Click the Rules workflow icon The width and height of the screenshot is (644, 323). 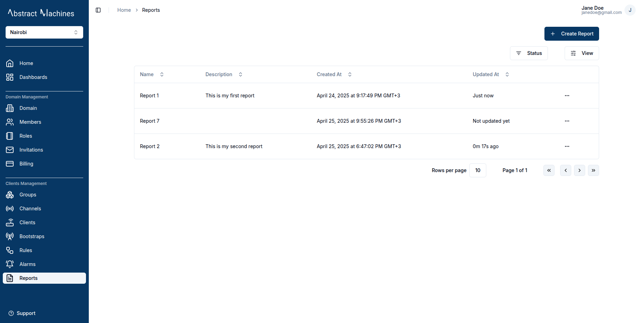click(x=10, y=250)
